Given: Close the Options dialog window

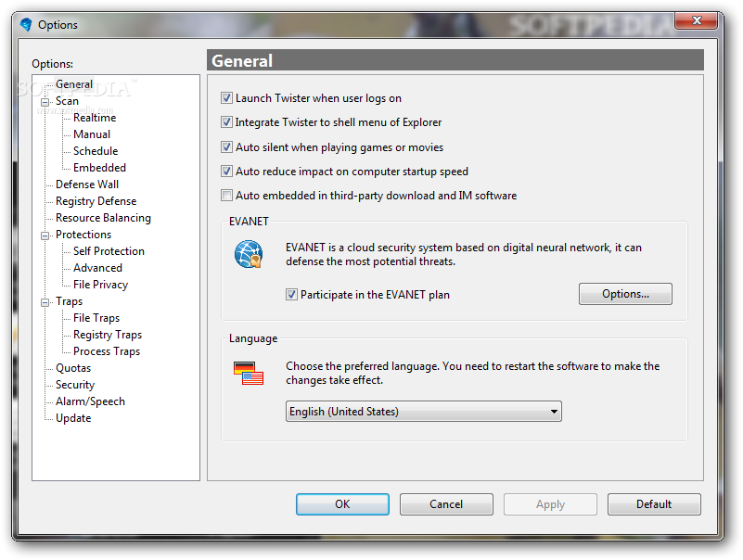Looking at the screenshot, I should pos(696,20).
